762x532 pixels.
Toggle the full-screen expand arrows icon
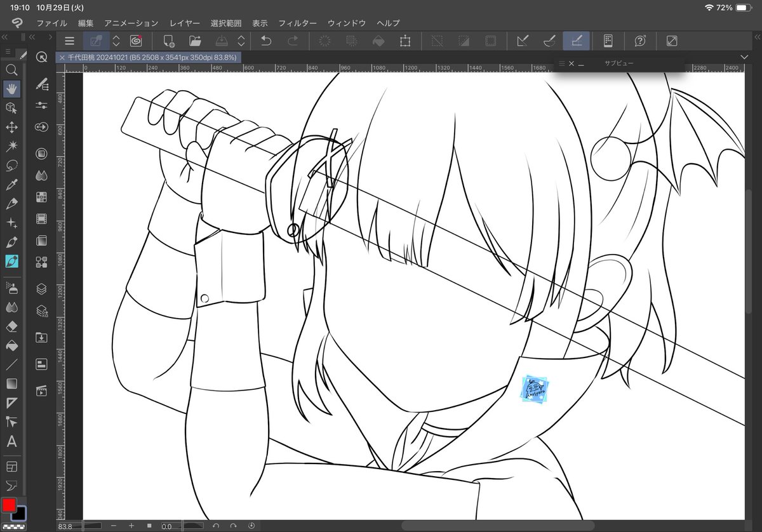click(x=672, y=41)
